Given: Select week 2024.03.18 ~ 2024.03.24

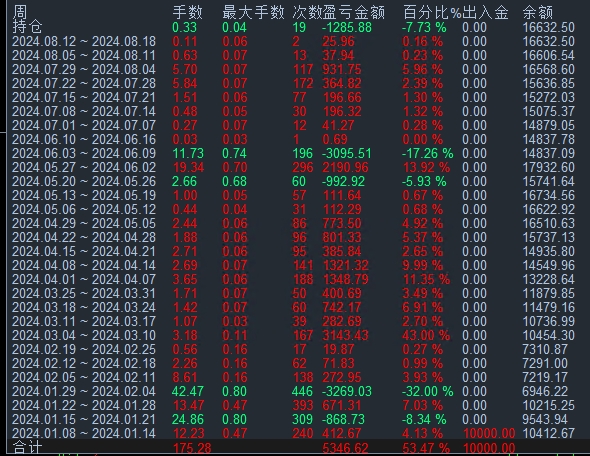Looking at the screenshot, I should (x=84, y=307).
